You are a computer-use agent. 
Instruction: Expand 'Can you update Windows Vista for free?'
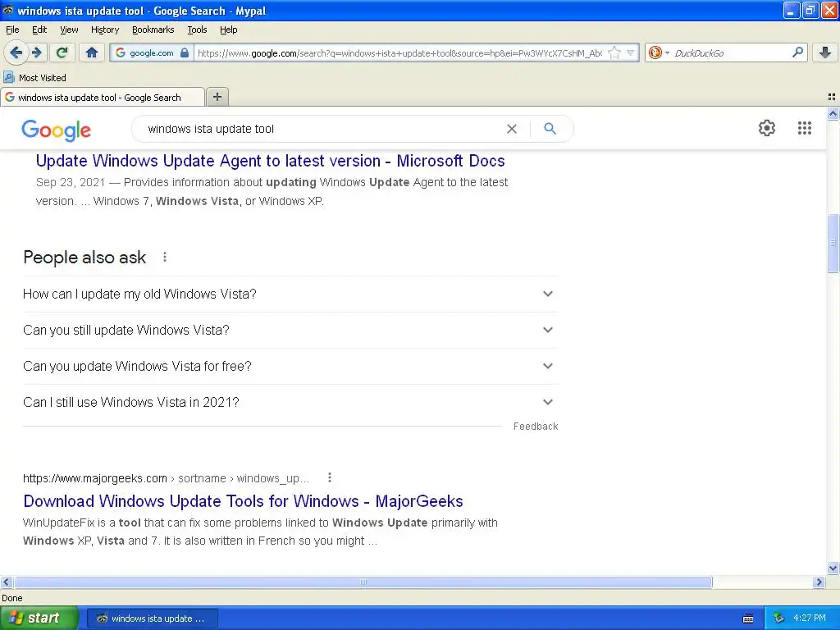click(x=290, y=366)
